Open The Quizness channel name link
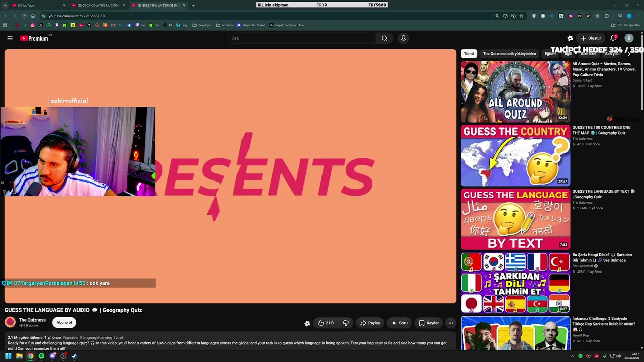 32,320
